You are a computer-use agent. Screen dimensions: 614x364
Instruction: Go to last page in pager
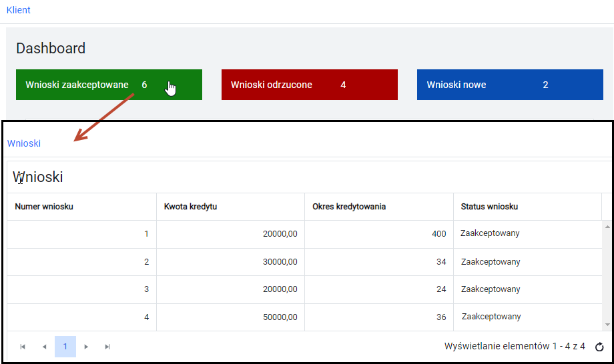[107, 347]
